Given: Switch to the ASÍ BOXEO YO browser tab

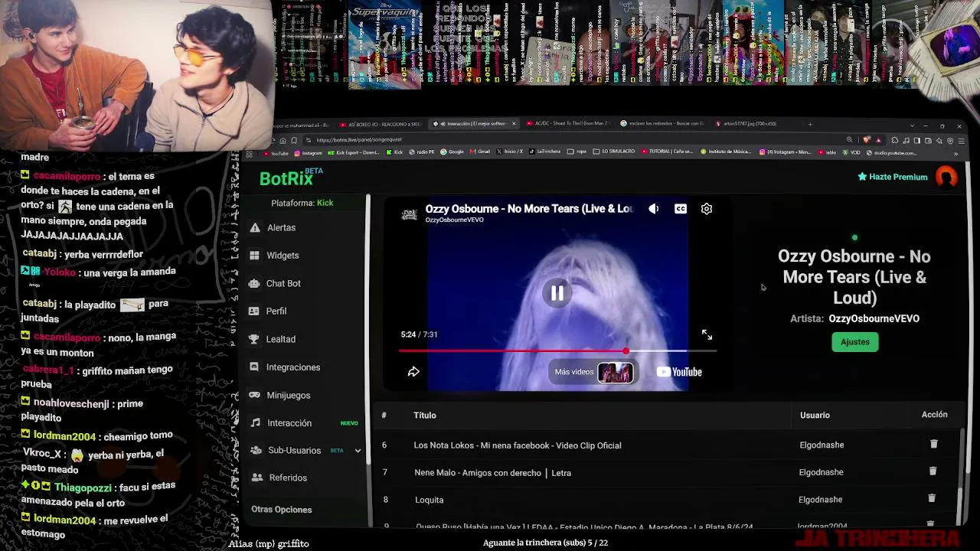Looking at the screenshot, I should [380, 124].
